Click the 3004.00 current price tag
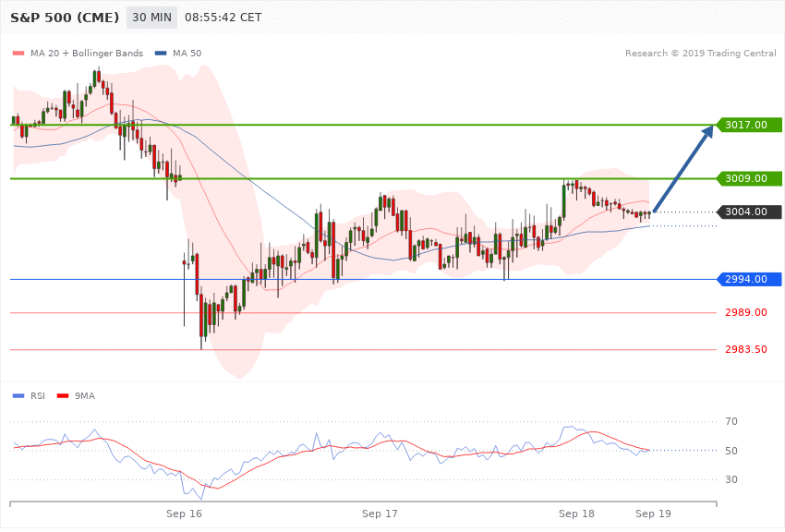This screenshot has width=785, height=532. click(749, 212)
